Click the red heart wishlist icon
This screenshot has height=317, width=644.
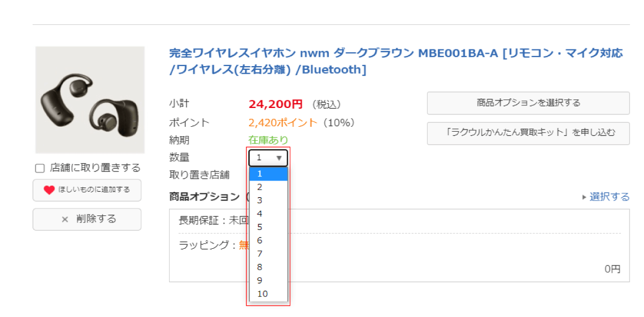tap(49, 190)
